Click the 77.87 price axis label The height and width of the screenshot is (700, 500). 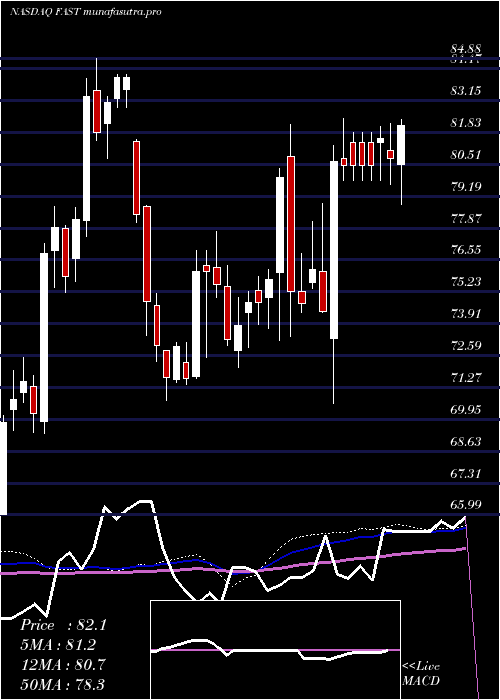[x=466, y=218]
